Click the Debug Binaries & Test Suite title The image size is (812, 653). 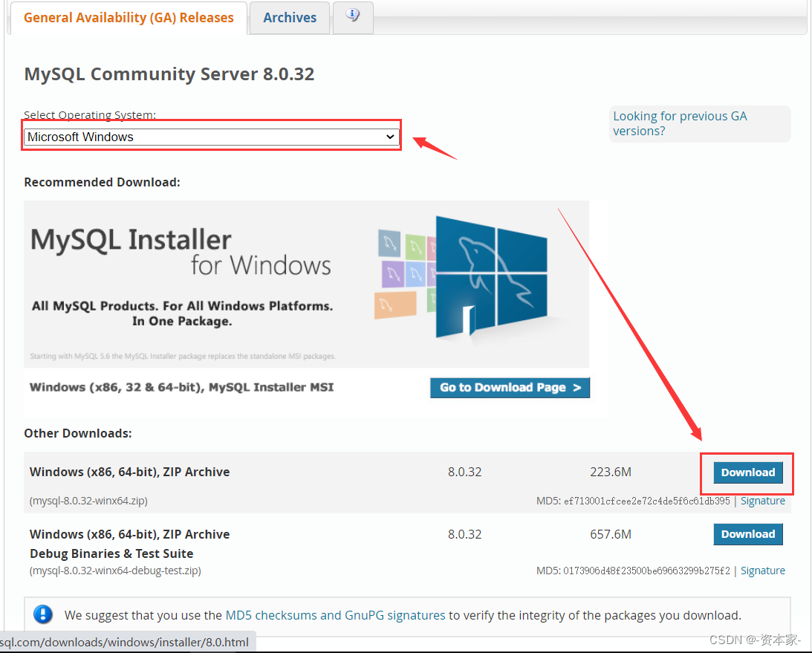point(111,553)
